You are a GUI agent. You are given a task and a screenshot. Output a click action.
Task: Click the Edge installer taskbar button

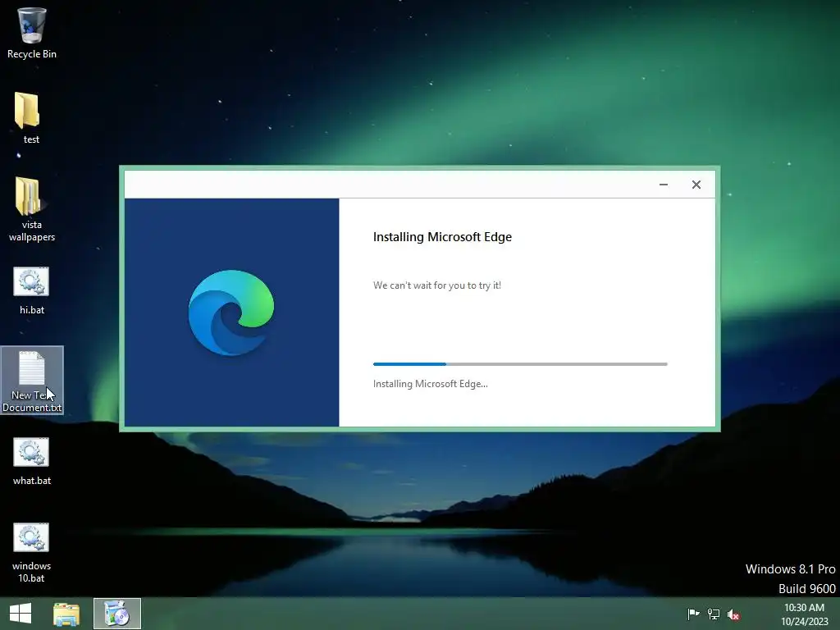pos(117,614)
